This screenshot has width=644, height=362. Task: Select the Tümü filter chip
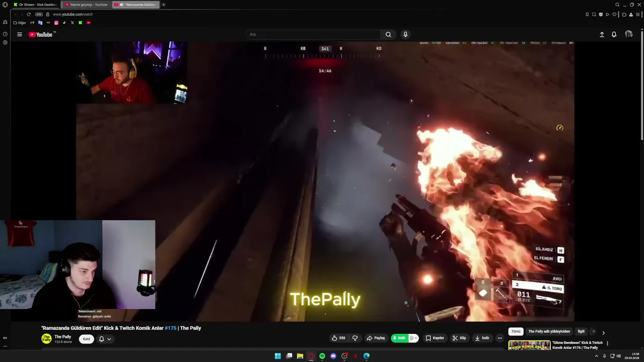point(516,331)
